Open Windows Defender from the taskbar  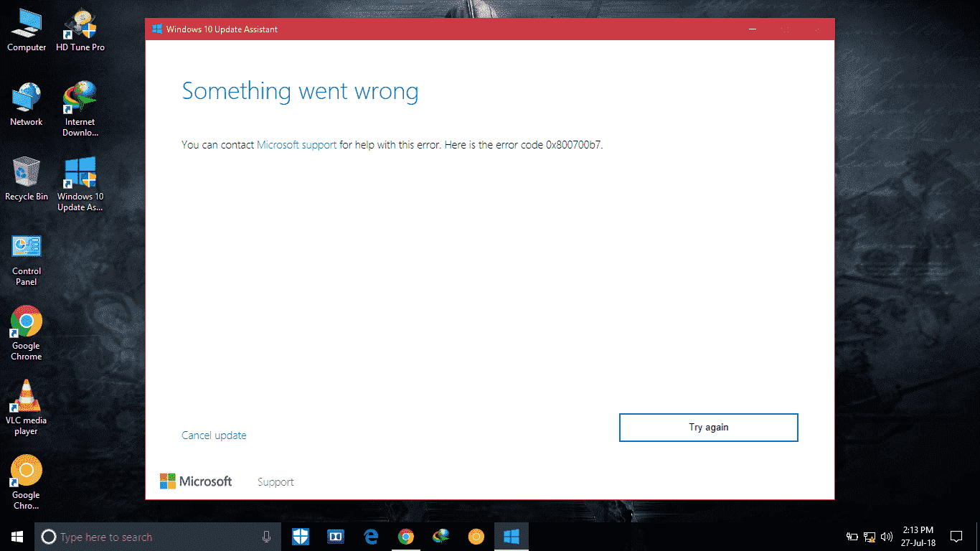[x=301, y=537]
